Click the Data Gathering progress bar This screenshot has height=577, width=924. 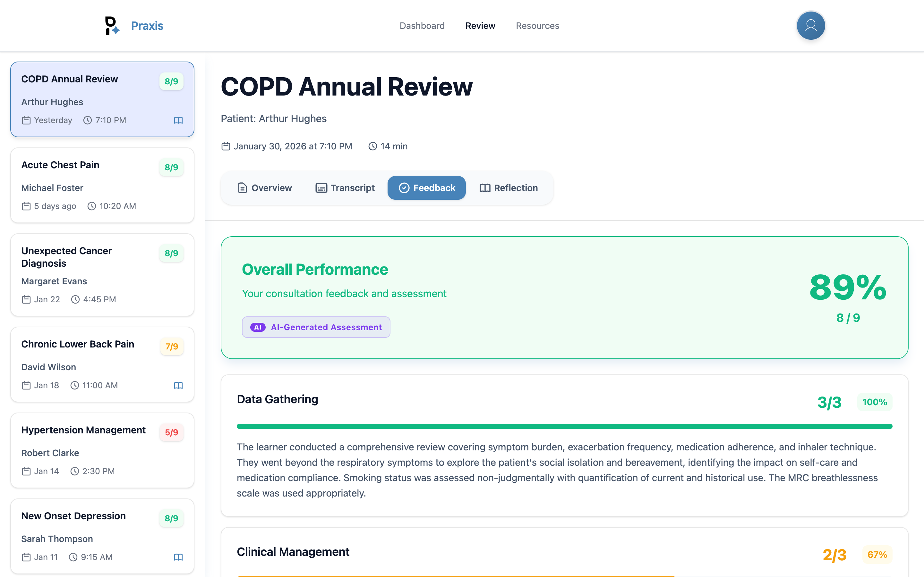[573, 426]
